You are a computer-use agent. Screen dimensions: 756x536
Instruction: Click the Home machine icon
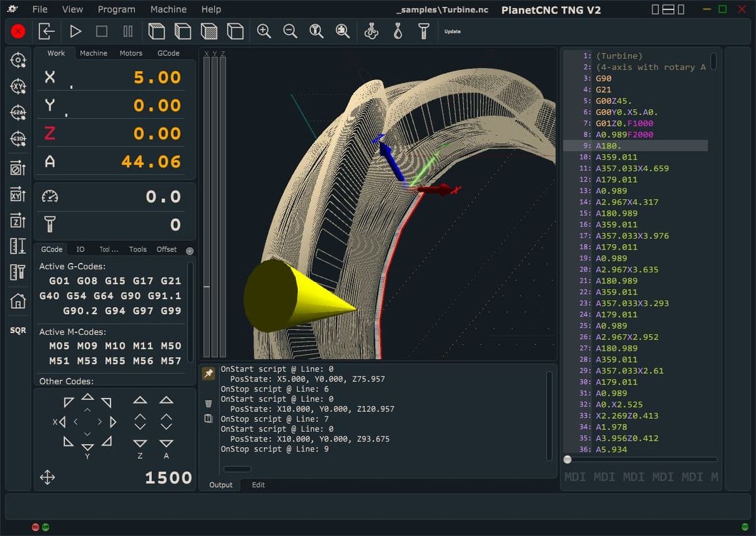[x=18, y=301]
